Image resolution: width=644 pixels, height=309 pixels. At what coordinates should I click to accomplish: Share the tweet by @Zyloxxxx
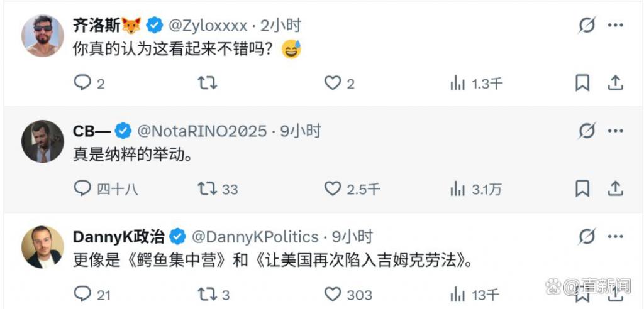pyautogui.click(x=615, y=84)
